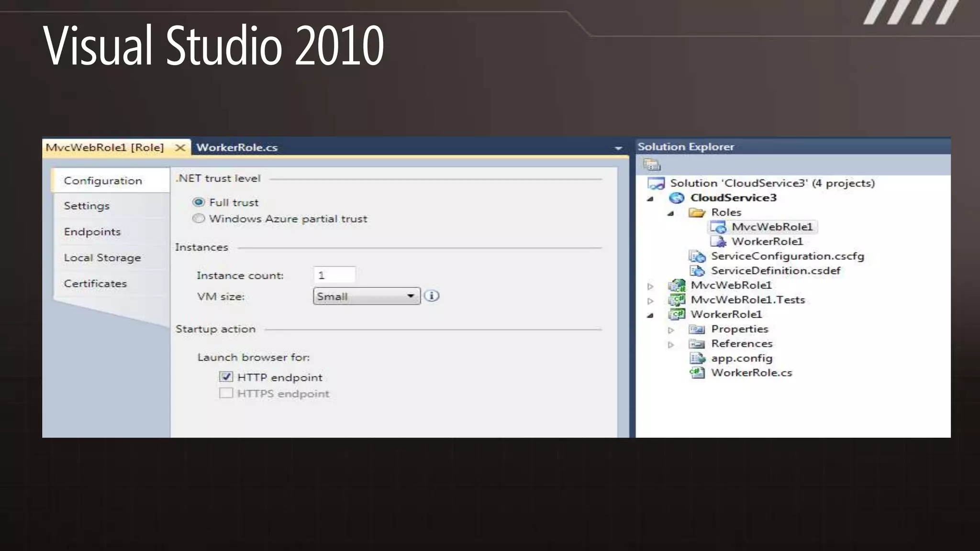Switch to the WorkerRole.cs document tab
The height and width of the screenshot is (551, 980).
(x=237, y=147)
